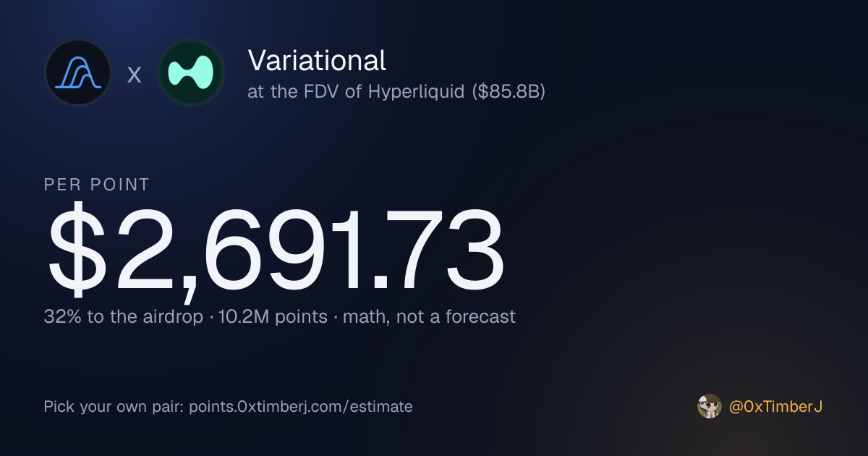Click the "x" separator between logos
This screenshot has width=868, height=456.
pyautogui.click(x=135, y=75)
